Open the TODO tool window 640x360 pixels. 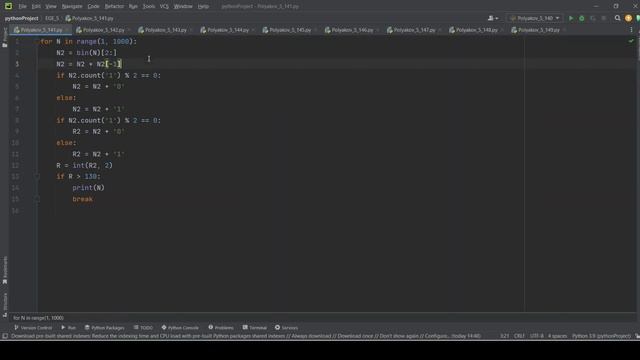click(x=143, y=328)
